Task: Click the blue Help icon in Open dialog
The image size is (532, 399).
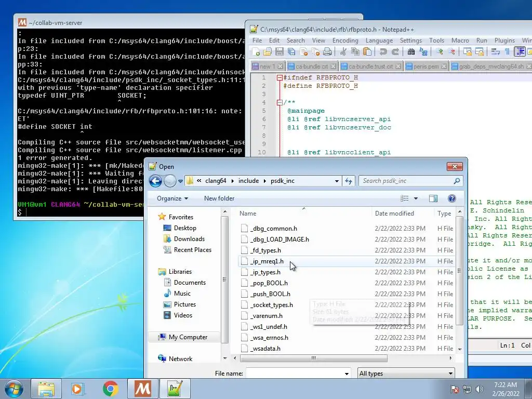Action: click(x=451, y=198)
